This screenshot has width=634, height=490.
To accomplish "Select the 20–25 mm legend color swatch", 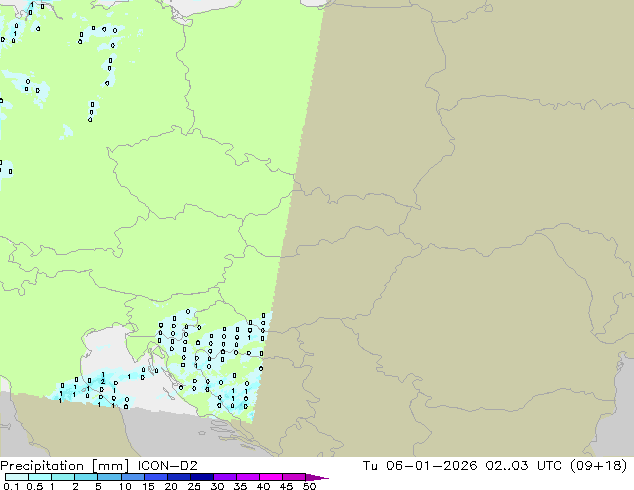I will point(179,477).
